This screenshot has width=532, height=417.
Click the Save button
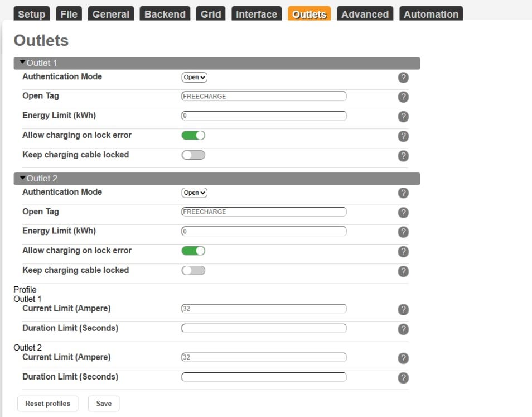click(x=104, y=404)
